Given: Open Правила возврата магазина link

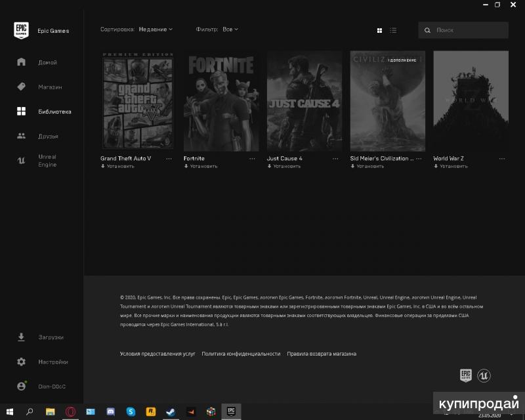Looking at the screenshot, I should pyautogui.click(x=322, y=354).
